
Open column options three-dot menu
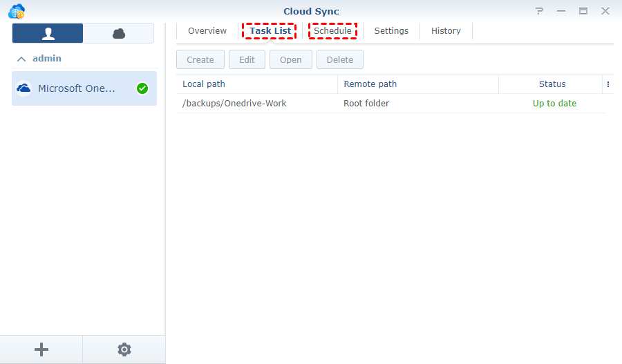607,84
